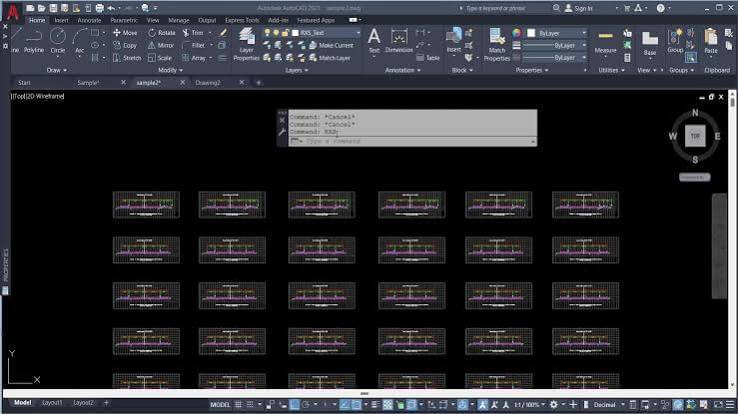Screen dimensions: 738x414
Task: Open the AutoCAD application menu
Action: point(13,12)
